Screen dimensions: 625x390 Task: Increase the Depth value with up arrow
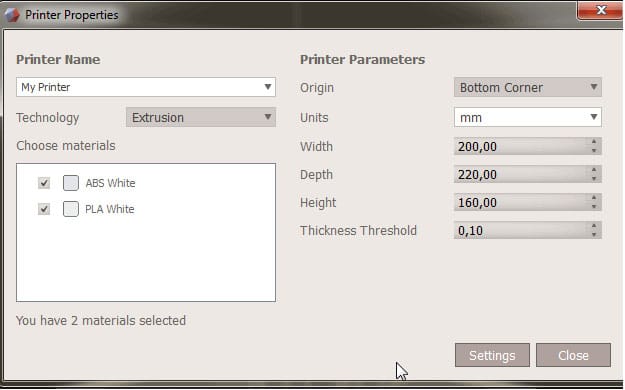[x=594, y=169]
